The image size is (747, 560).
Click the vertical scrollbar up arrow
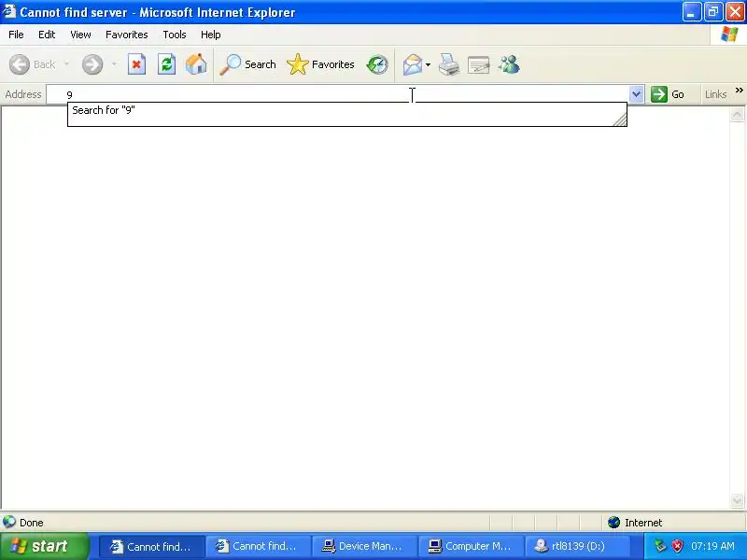737,114
